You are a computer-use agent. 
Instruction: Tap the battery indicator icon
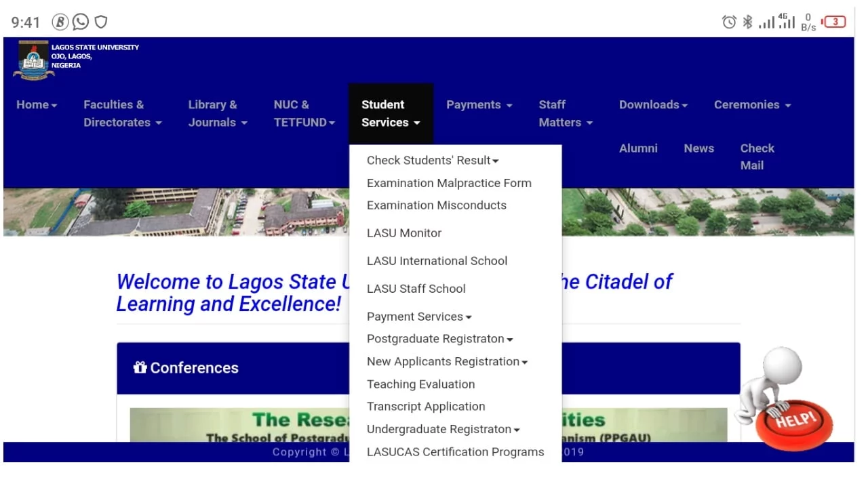tap(834, 22)
